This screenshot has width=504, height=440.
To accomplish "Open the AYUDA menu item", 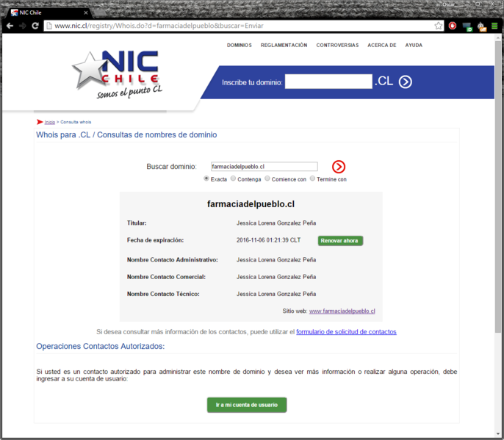I will 414,46.
